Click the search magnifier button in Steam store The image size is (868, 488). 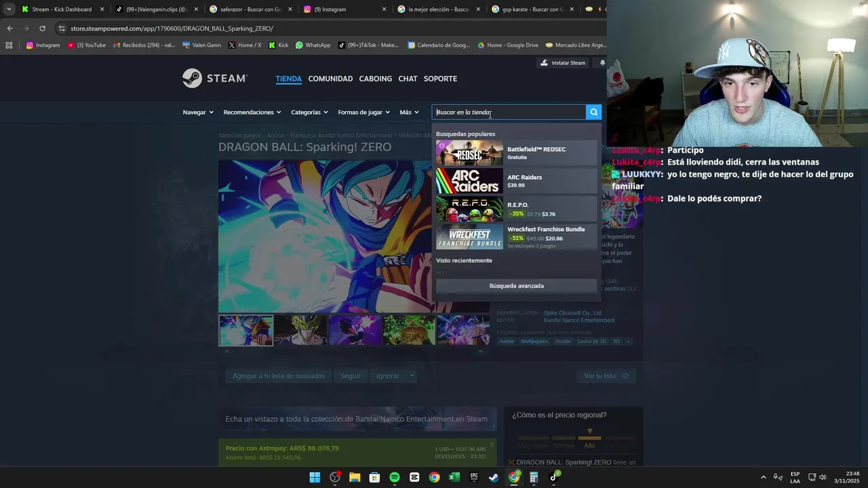(x=593, y=113)
